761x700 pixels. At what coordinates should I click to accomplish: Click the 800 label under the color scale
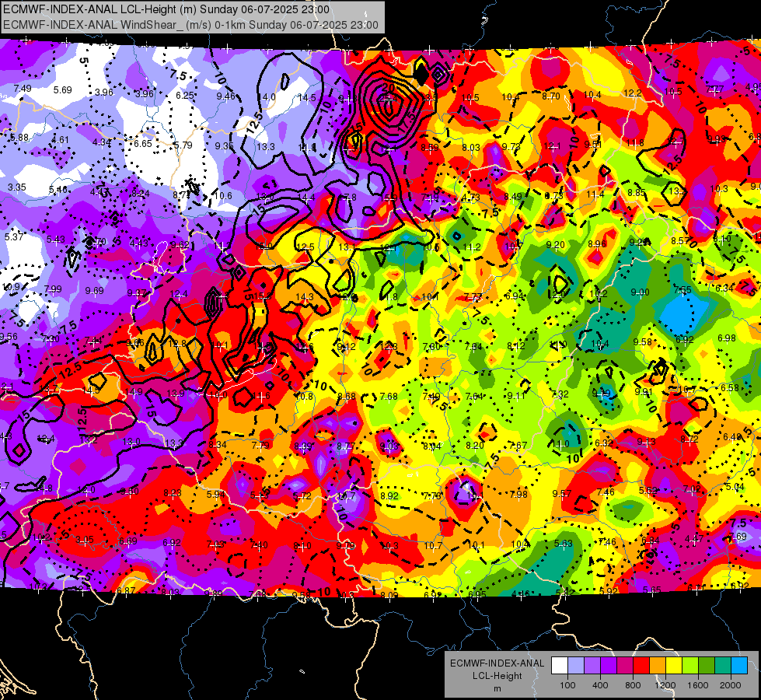(x=633, y=685)
